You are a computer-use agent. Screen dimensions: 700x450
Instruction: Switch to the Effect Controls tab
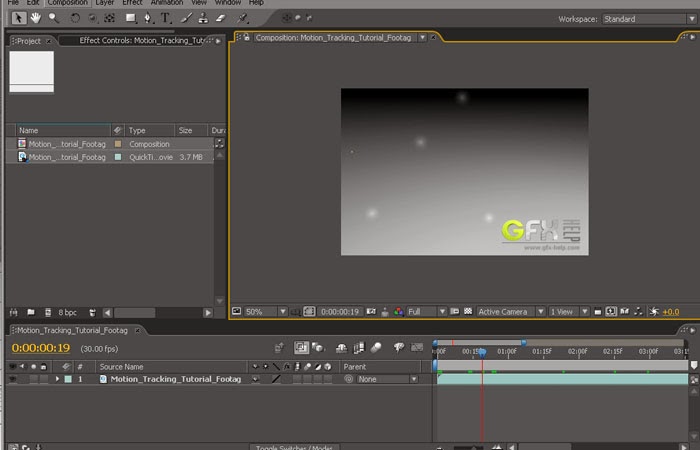point(141,40)
